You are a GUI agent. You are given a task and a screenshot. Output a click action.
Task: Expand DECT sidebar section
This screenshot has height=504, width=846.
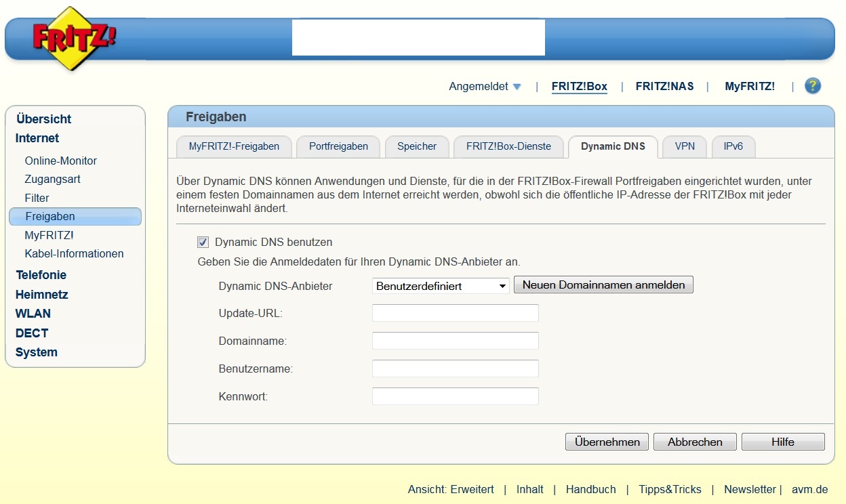(32, 333)
